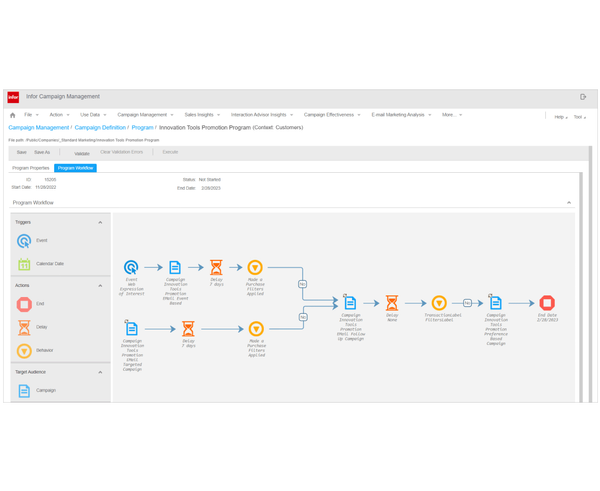Open the Interaction Advisor Insights menu
Viewport: 600px width, 491px height.
(x=262, y=115)
